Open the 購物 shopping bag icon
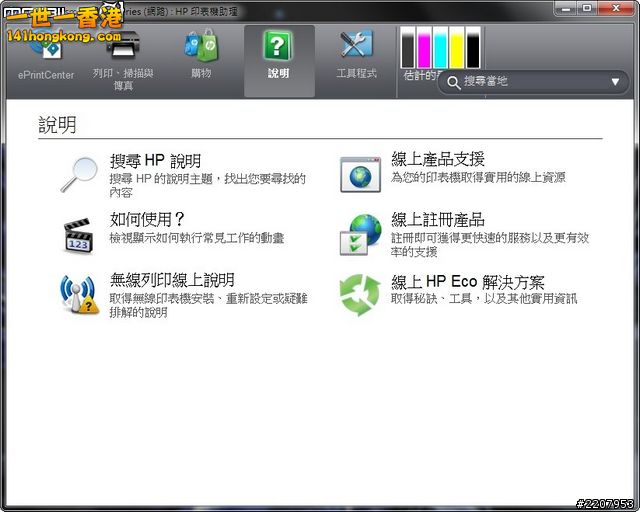 click(201, 46)
